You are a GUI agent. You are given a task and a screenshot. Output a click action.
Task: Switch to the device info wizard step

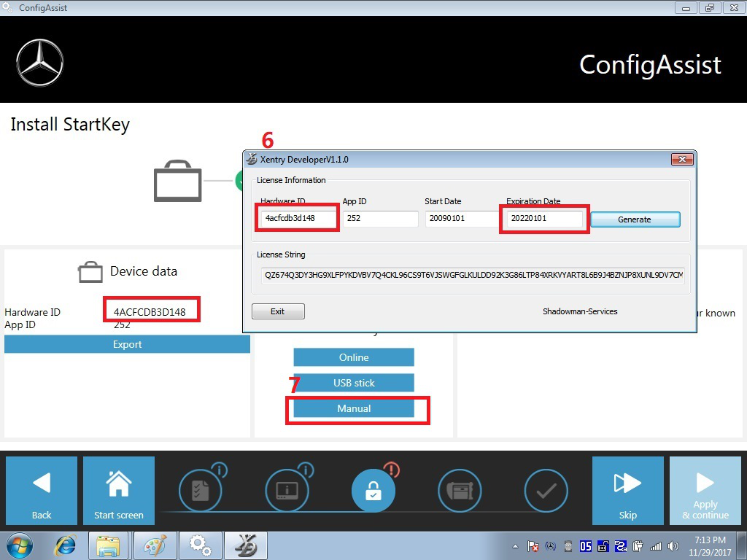coord(287,490)
